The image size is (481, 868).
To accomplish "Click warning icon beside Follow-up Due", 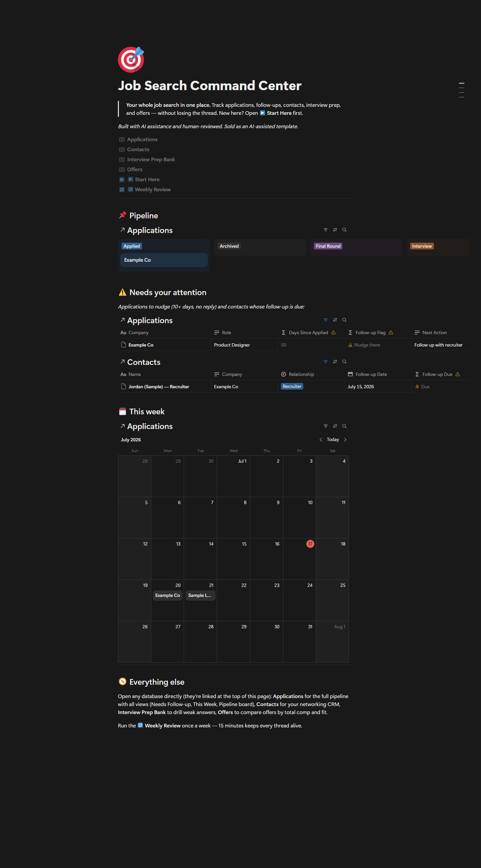I will [458, 374].
